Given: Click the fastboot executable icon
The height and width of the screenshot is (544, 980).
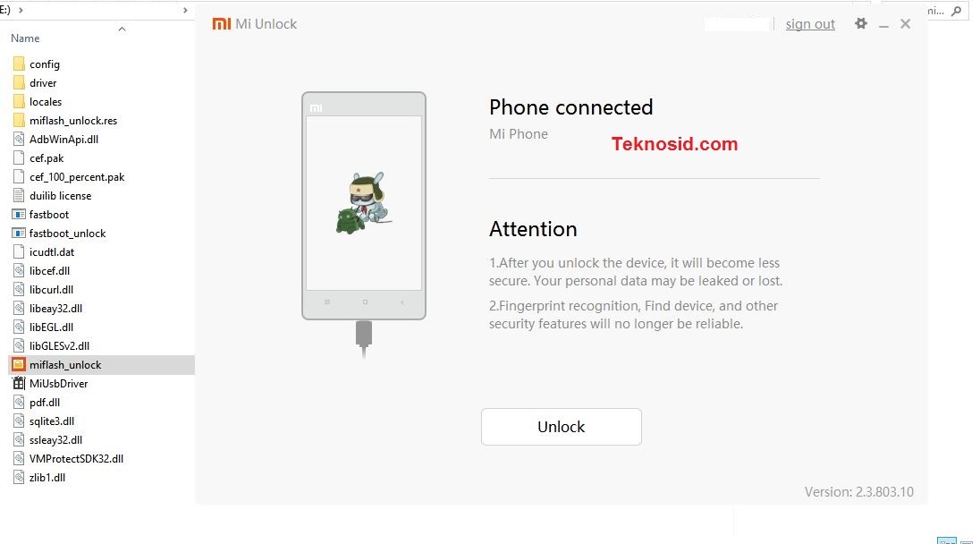Looking at the screenshot, I should pos(19,215).
